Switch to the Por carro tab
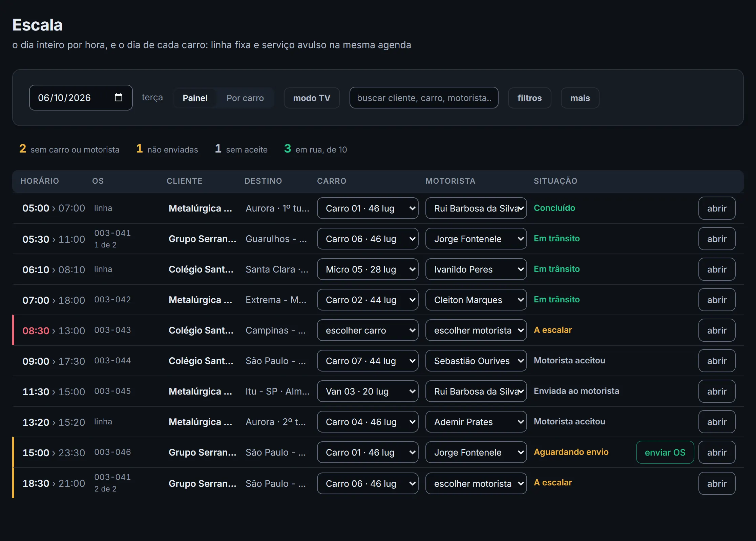 click(x=245, y=98)
